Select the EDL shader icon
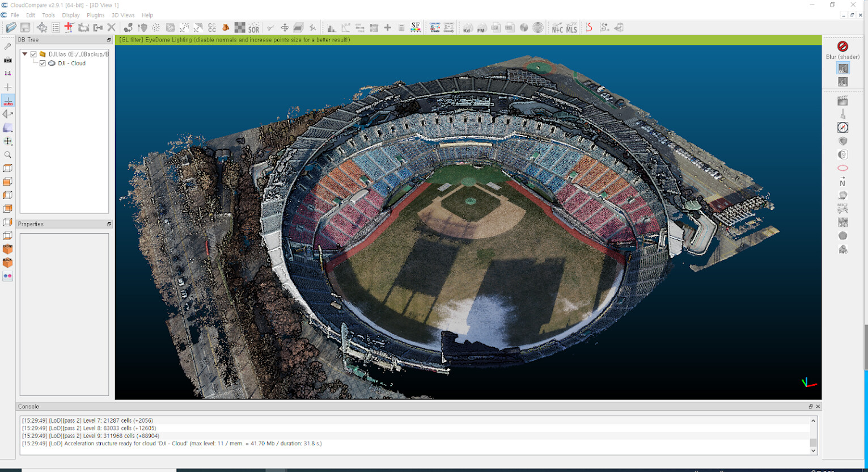Image resolution: width=868 pixels, height=472 pixels. tap(842, 69)
